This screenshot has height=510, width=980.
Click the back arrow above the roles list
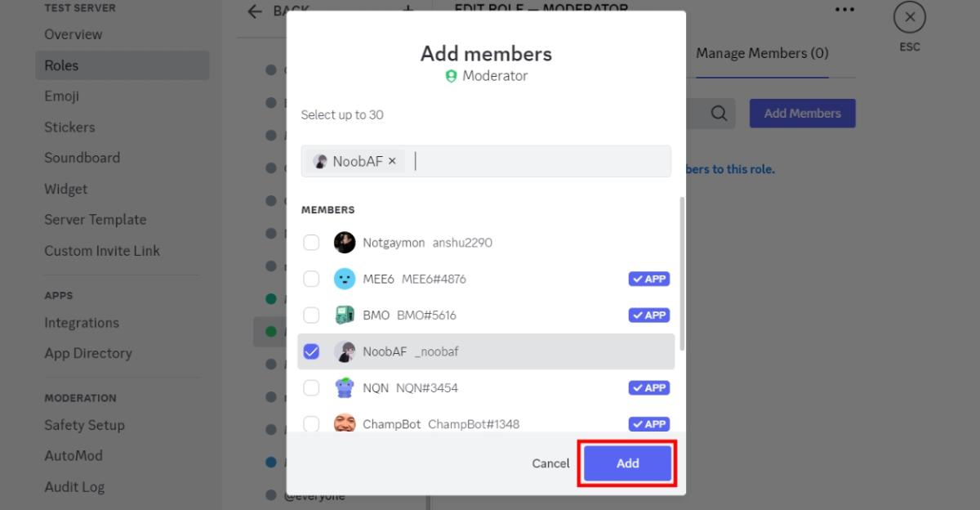[x=255, y=11]
